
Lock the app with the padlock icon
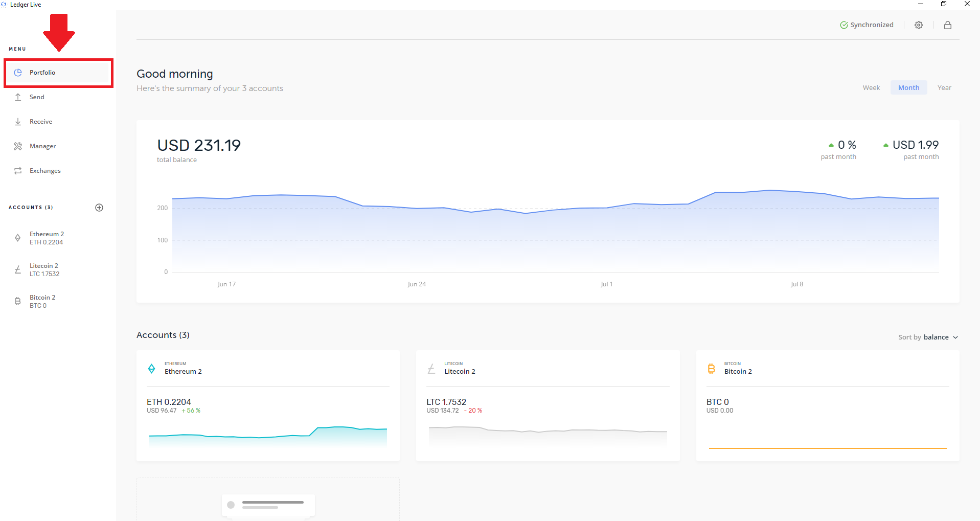coord(948,25)
